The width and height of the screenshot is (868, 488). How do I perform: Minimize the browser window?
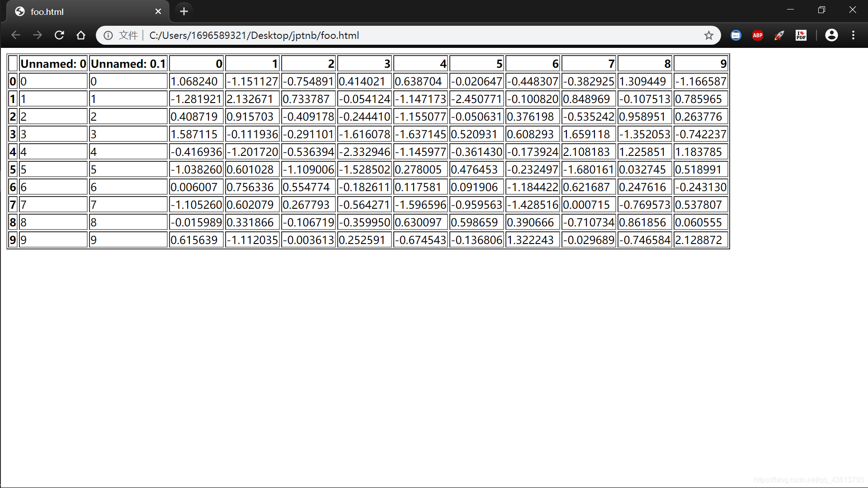point(790,10)
